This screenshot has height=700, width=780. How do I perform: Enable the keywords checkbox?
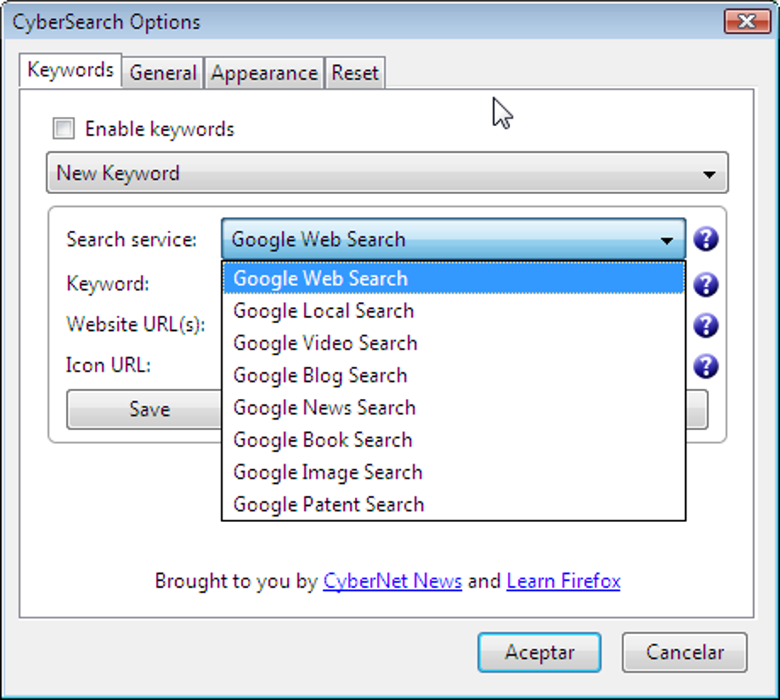(63, 128)
